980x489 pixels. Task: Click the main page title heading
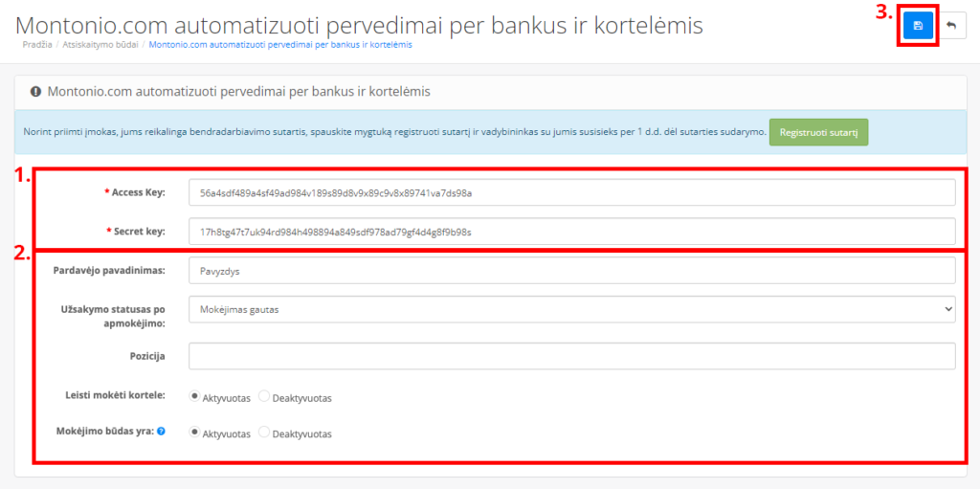click(359, 25)
